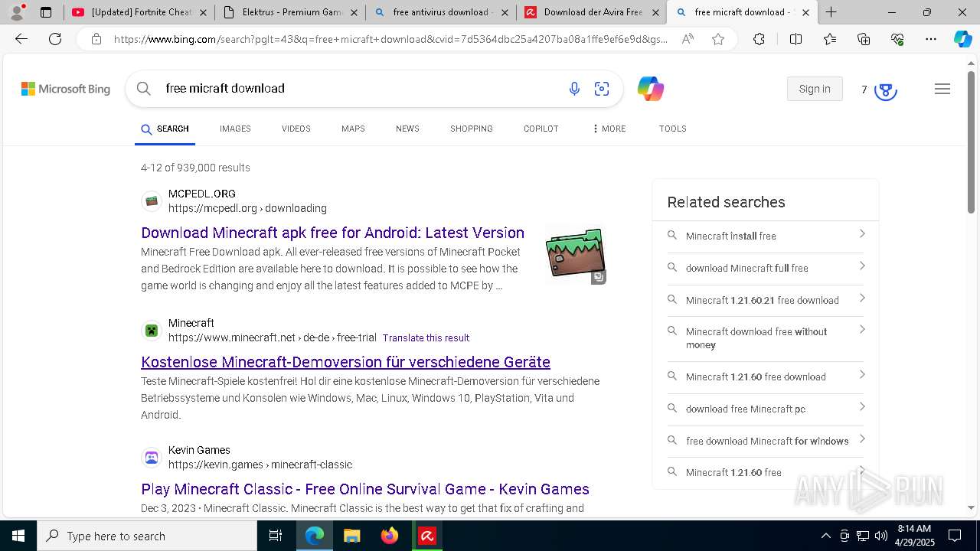This screenshot has height=551, width=980.
Task: Switch to Download der Avira Free tab
Action: [x=592, y=12]
